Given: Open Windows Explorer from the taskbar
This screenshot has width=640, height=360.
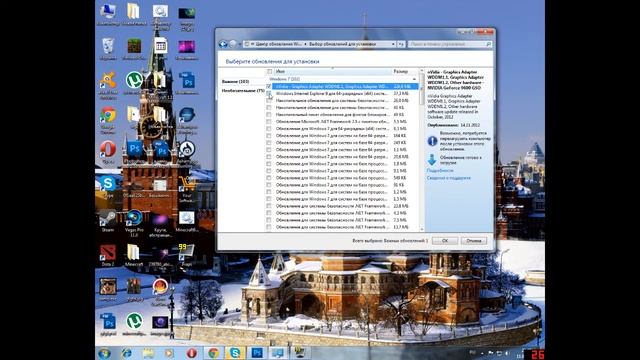Looking at the screenshot, I should tap(148, 353).
